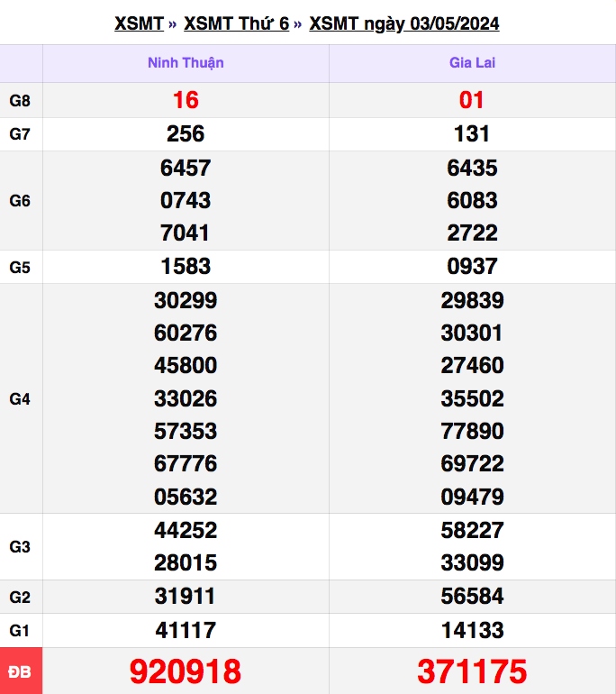This screenshot has width=616, height=694.
Task: Click the G3 number 33099
Action: click(472, 563)
